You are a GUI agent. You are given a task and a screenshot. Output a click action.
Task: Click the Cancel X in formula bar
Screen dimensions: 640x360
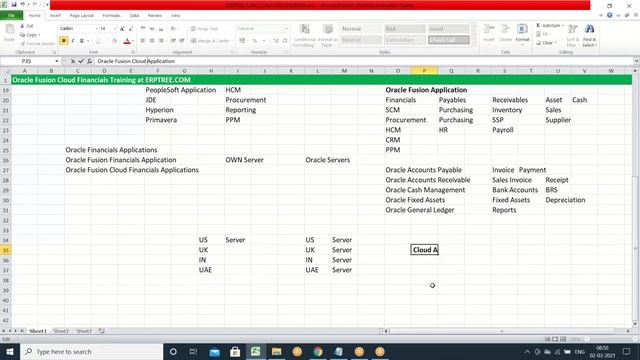coord(73,61)
